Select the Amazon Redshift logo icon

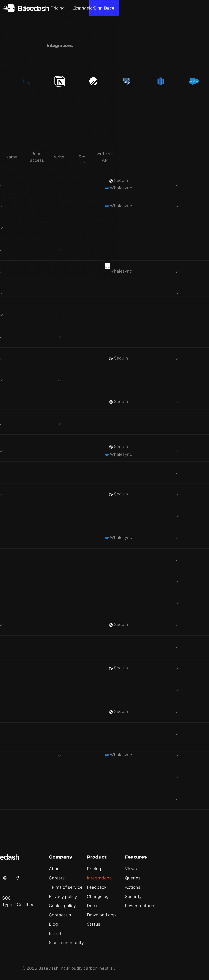click(160, 81)
